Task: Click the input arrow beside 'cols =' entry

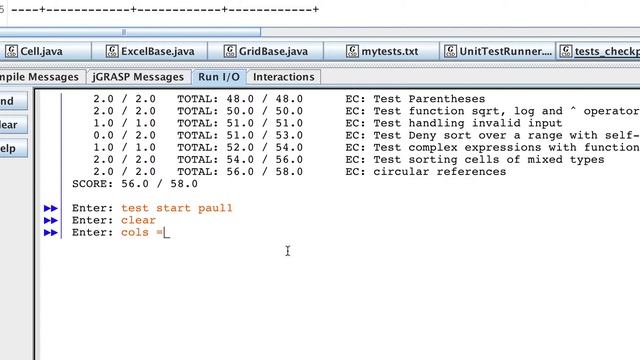Action: [x=51, y=233]
